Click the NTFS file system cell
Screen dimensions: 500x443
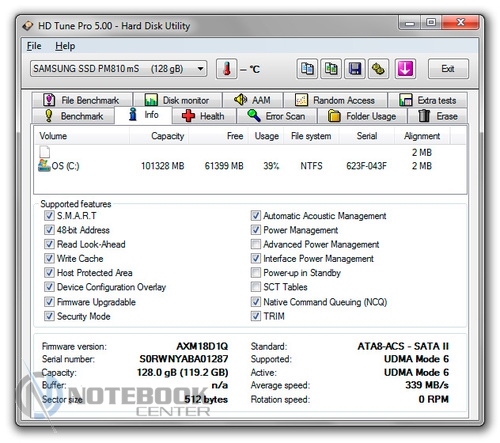tap(311, 166)
